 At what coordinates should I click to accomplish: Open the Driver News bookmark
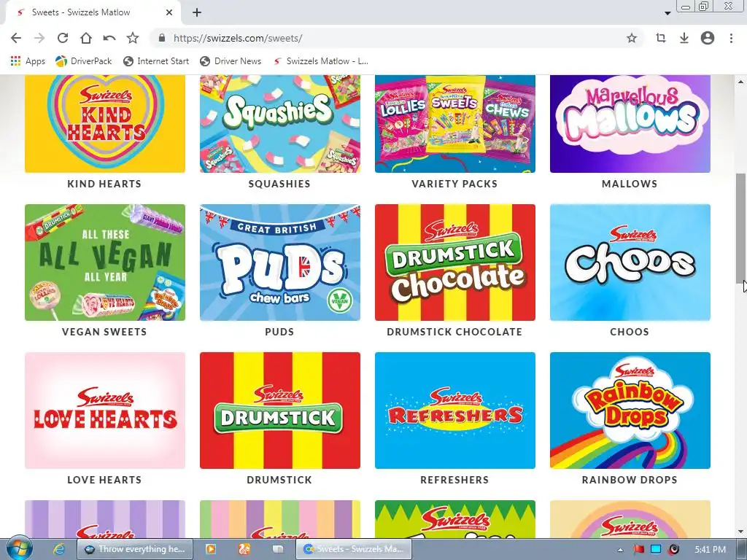pyautogui.click(x=231, y=61)
